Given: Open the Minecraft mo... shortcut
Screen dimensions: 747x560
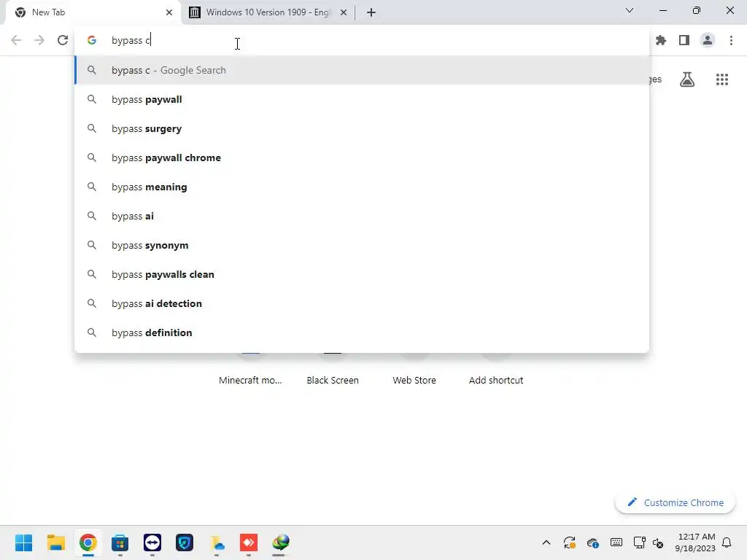Looking at the screenshot, I should pos(251,380).
